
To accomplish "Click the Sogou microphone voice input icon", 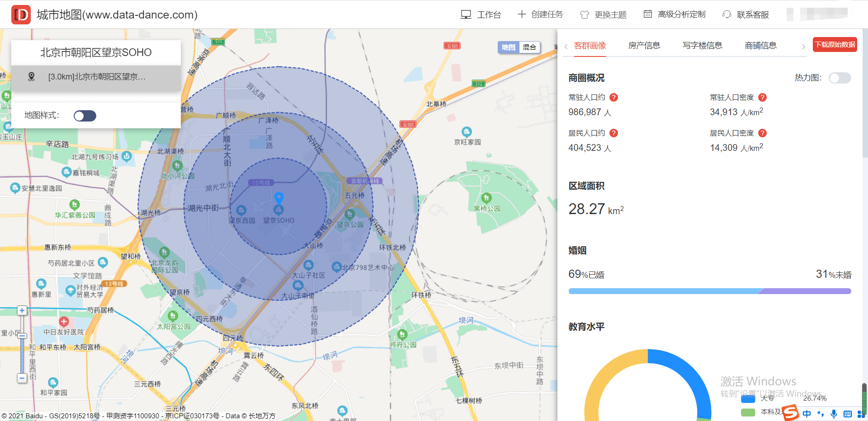I will pyautogui.click(x=834, y=414).
